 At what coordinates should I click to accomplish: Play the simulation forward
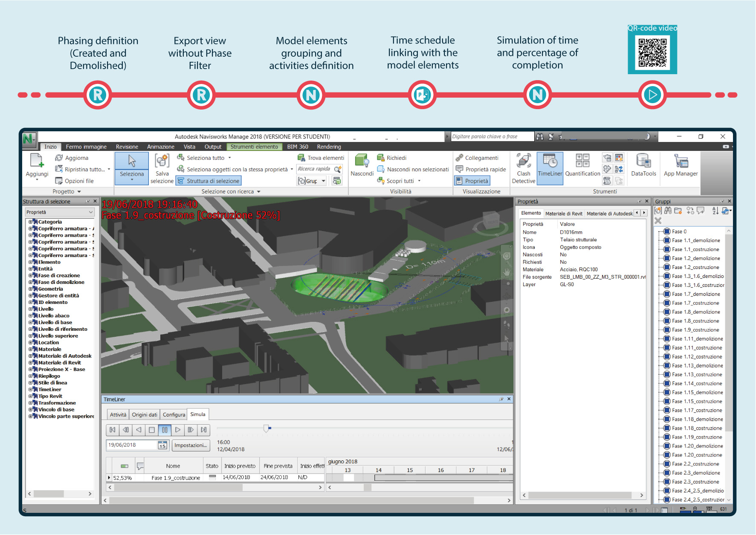[x=178, y=430]
